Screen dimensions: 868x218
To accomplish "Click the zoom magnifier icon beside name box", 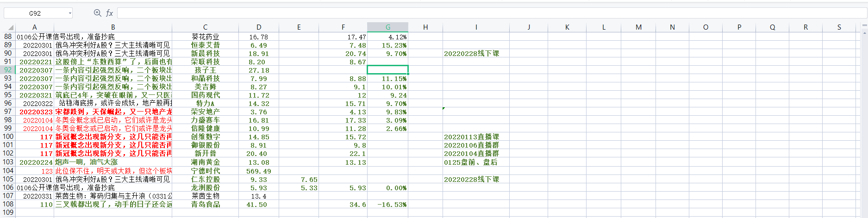I will [x=97, y=13].
